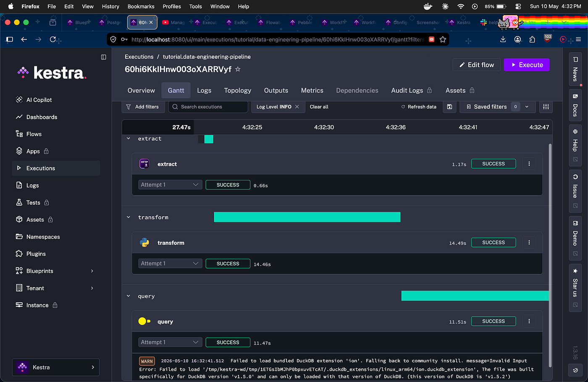This screenshot has height=382, width=588.
Task: Open Apps sidebar entry
Action: pos(33,151)
